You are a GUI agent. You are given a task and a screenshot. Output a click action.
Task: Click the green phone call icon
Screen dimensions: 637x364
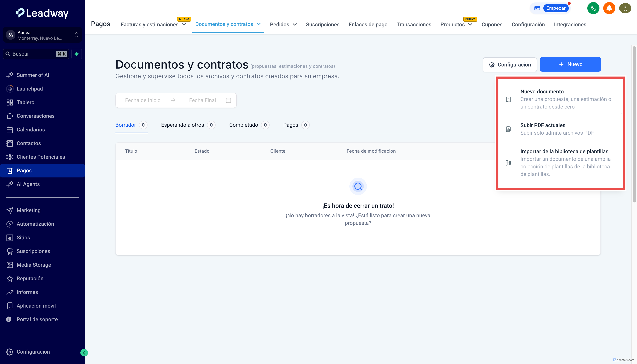pos(593,8)
